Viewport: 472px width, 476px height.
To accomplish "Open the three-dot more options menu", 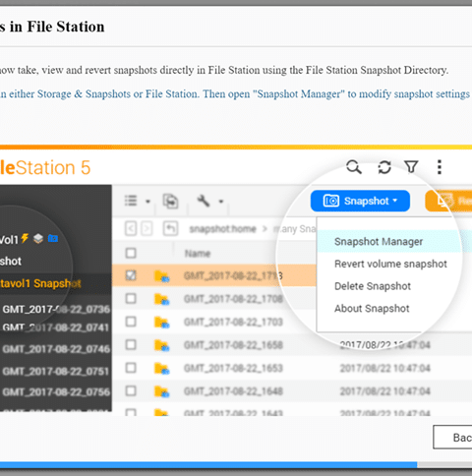I will click(x=440, y=167).
